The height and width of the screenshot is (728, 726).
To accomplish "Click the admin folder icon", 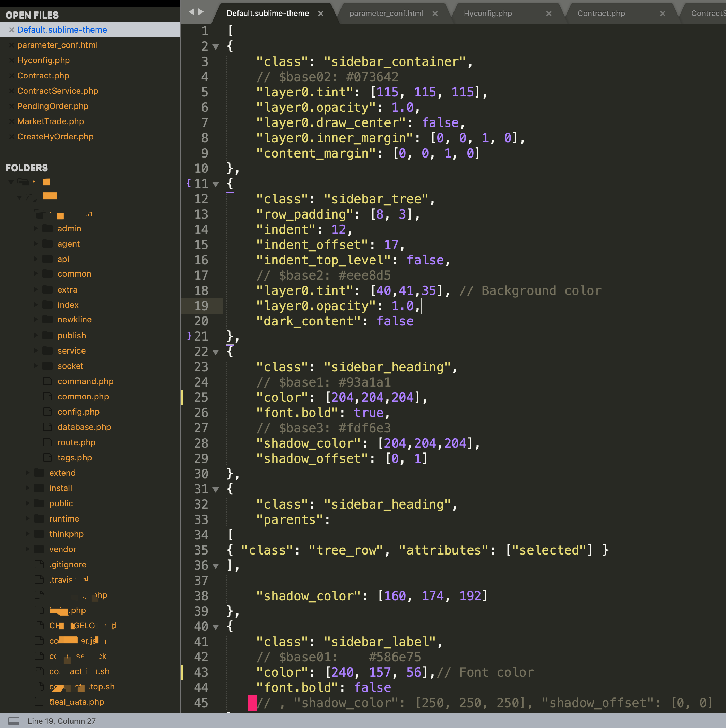I will tap(47, 228).
